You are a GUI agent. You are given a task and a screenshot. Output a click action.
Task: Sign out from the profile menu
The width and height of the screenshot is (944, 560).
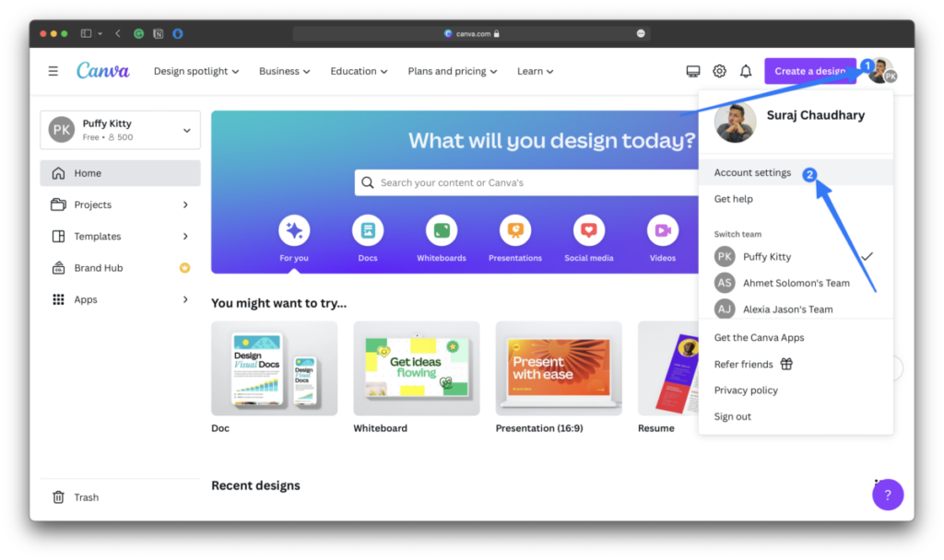[x=796, y=416]
